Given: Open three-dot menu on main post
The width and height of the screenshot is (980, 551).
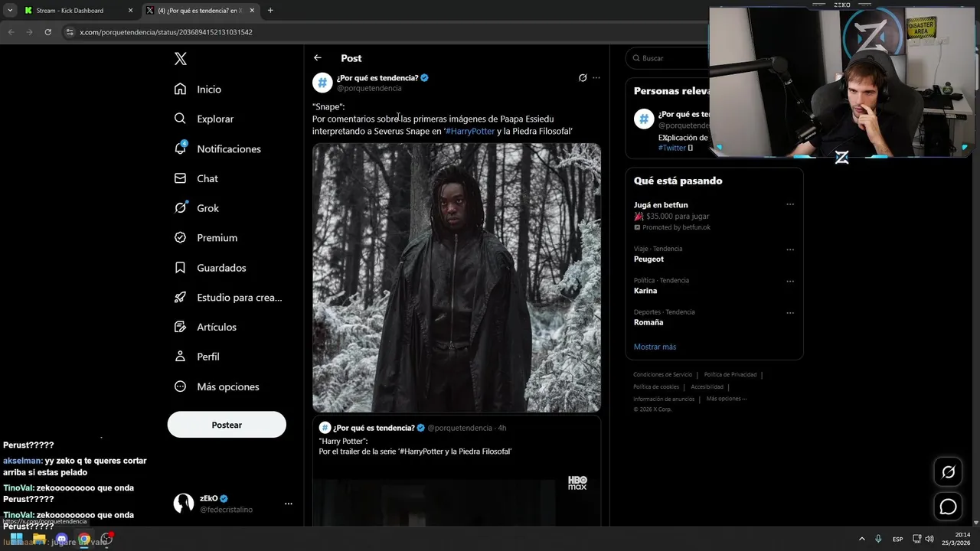Looking at the screenshot, I should 596,77.
